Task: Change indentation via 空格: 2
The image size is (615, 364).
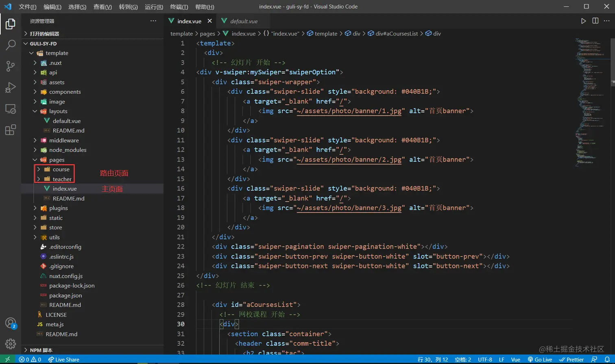Action: tap(463, 360)
